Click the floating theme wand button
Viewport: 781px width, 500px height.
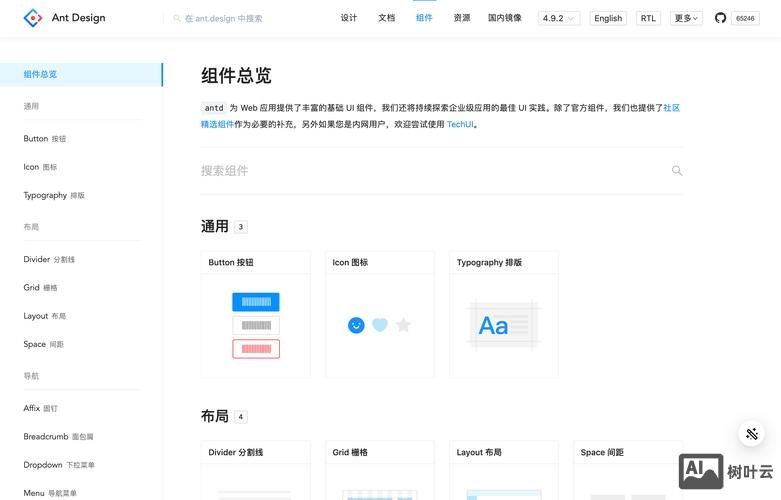coord(752,434)
